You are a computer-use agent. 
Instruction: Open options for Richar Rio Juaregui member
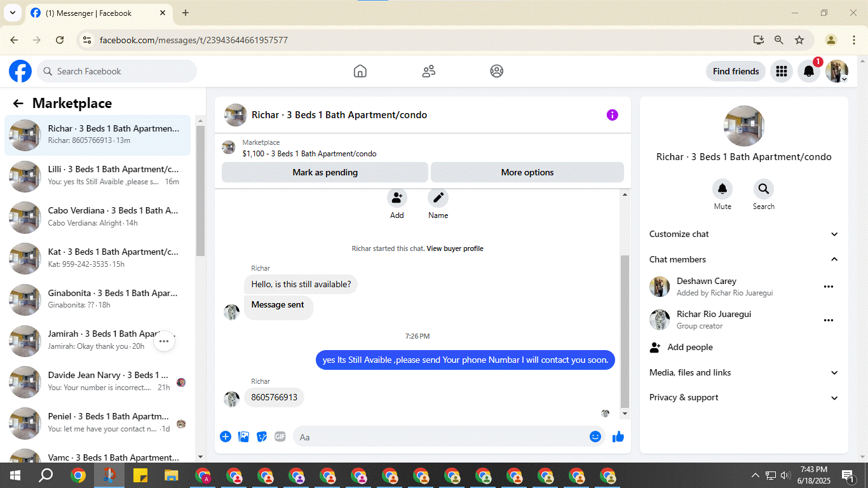point(829,320)
